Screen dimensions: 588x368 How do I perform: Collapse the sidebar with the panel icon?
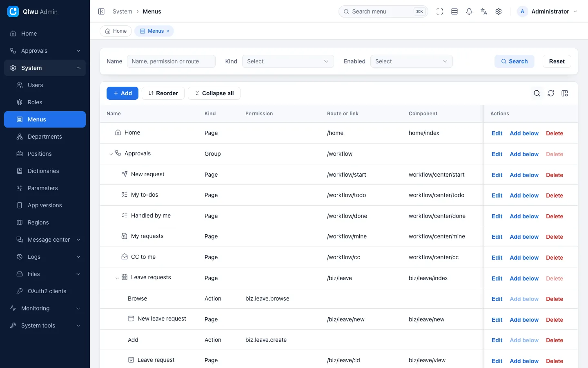101,11
